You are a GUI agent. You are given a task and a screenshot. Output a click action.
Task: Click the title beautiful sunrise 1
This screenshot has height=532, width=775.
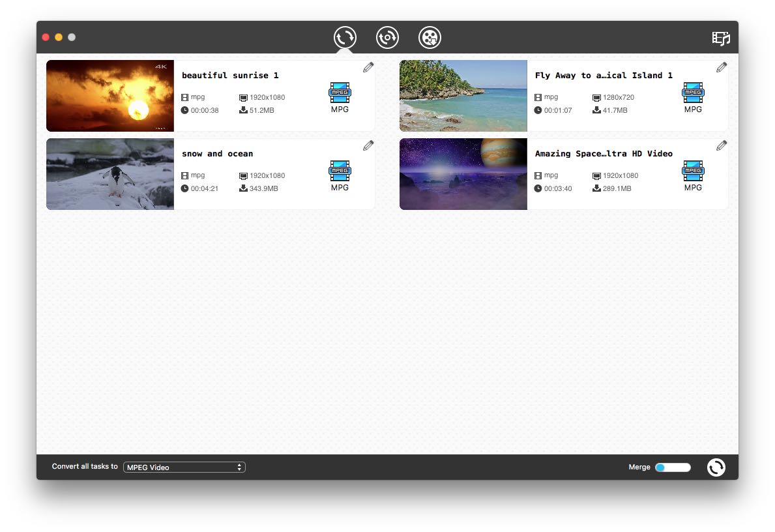tap(230, 75)
